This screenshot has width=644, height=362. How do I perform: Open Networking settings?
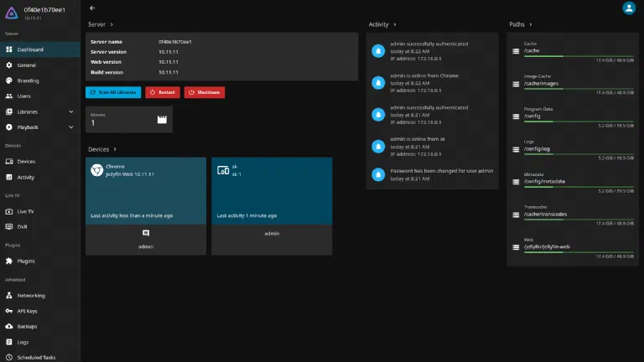pyautogui.click(x=40, y=296)
